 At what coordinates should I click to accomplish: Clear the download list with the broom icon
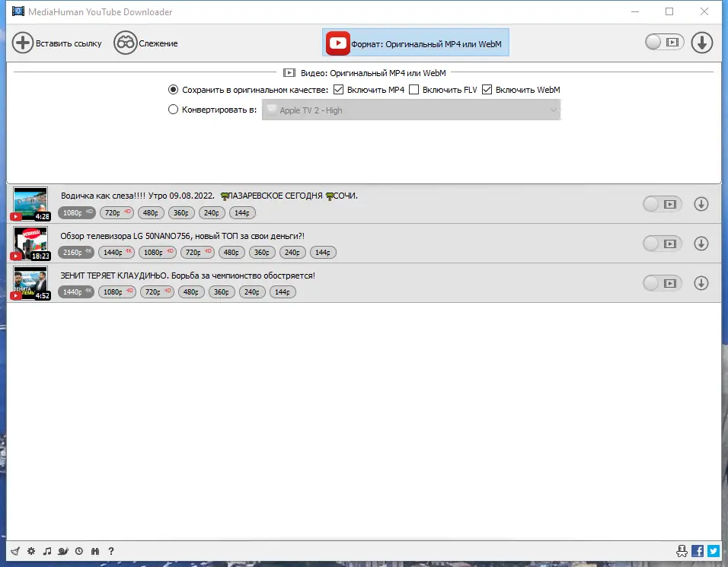point(15,551)
